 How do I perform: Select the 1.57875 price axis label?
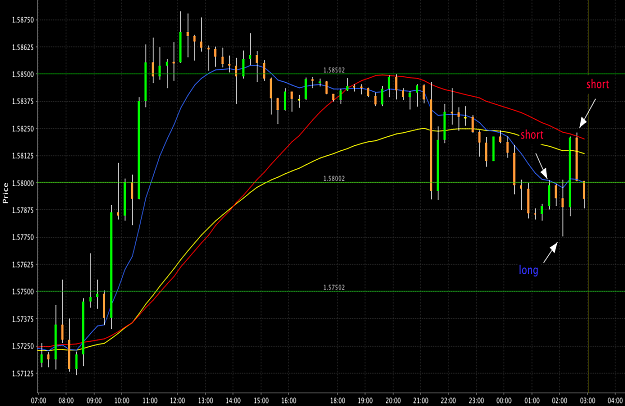point(23,210)
